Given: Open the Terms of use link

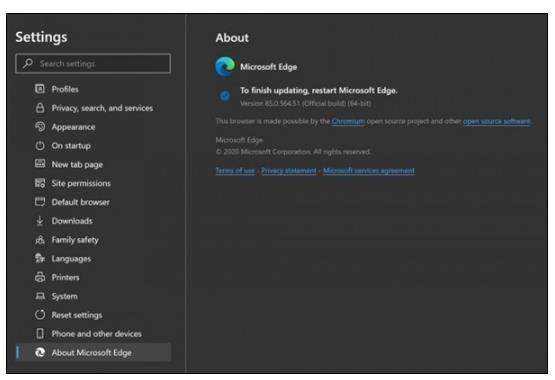Looking at the screenshot, I should pos(235,171).
